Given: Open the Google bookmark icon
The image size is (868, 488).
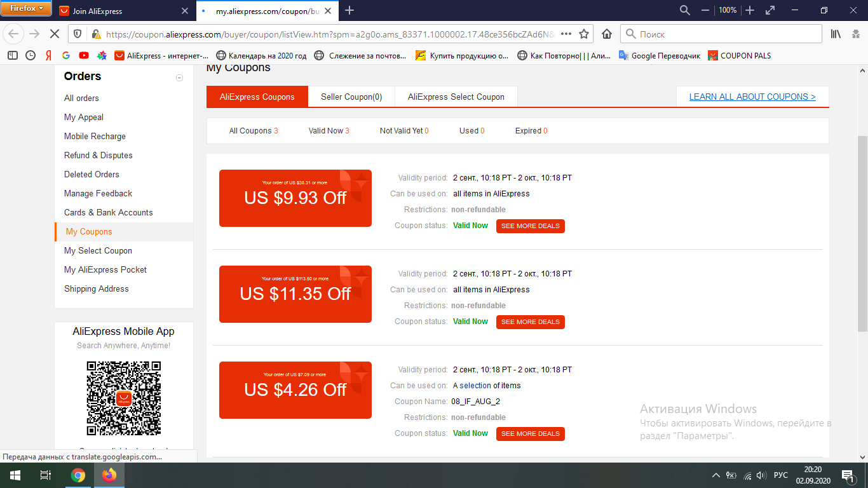Looking at the screenshot, I should pos(66,55).
